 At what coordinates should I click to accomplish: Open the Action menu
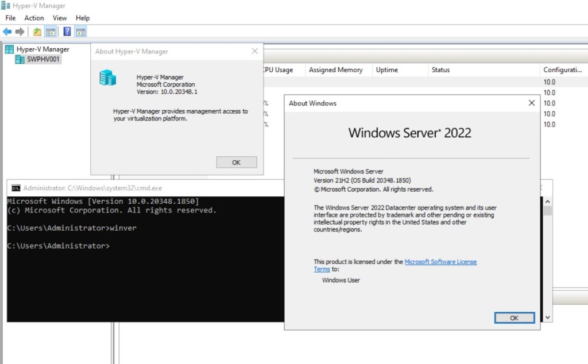[34, 18]
